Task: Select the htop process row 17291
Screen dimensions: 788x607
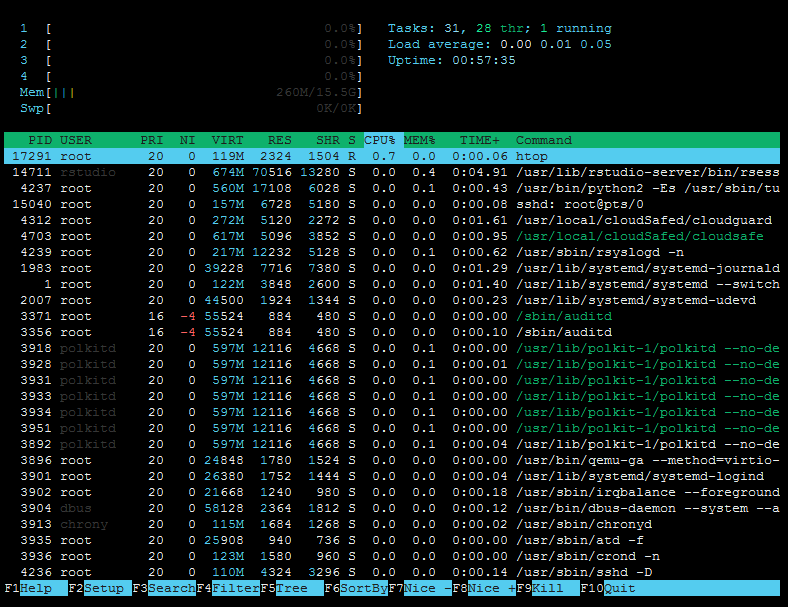Action: click(392, 156)
